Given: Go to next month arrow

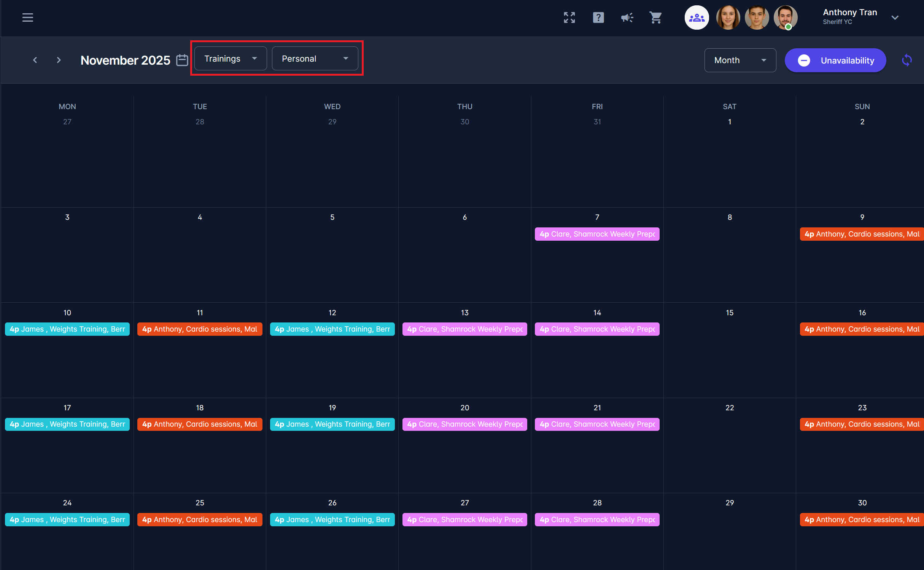Looking at the screenshot, I should [59, 60].
